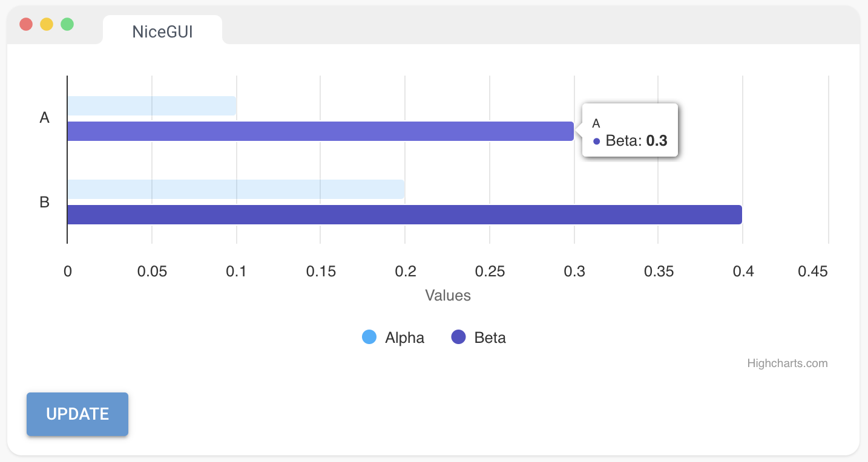Click the category B axis label
This screenshot has width=868, height=462.
pyautogui.click(x=44, y=202)
